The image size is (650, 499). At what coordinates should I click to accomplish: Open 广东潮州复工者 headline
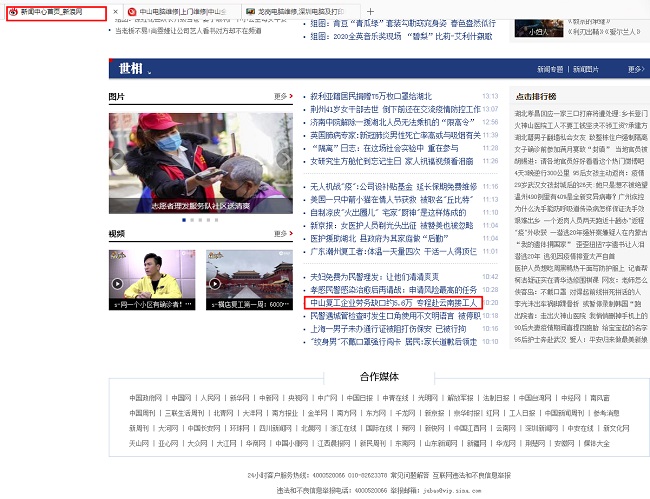(393, 251)
